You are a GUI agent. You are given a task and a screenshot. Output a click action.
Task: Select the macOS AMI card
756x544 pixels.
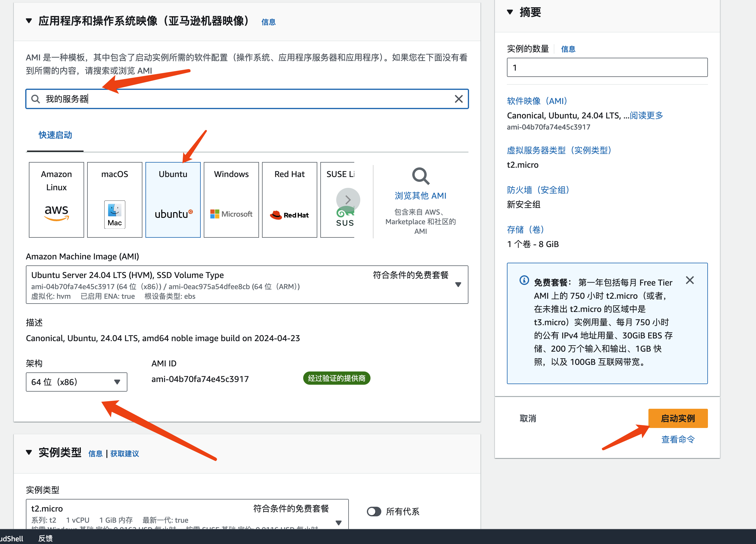pos(115,200)
